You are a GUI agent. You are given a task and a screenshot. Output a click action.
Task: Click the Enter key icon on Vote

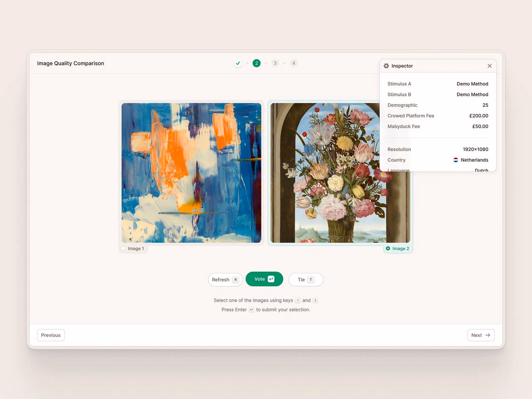pos(271,279)
